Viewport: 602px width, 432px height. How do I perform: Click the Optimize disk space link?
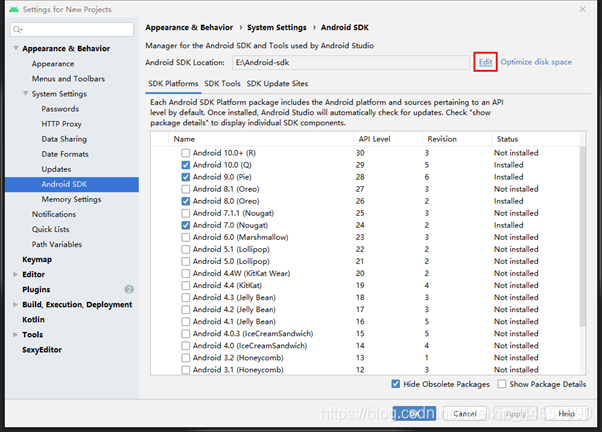pos(536,62)
